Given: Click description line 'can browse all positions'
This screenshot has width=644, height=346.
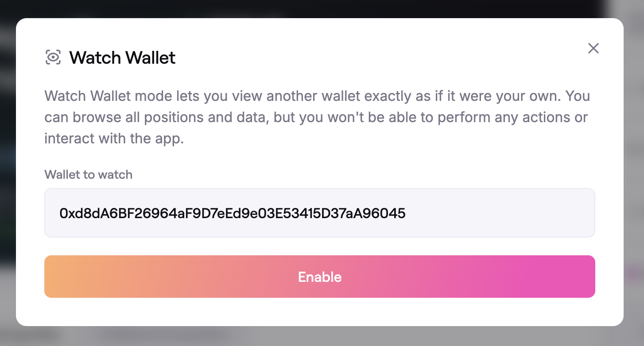Looking at the screenshot, I should point(315,117).
